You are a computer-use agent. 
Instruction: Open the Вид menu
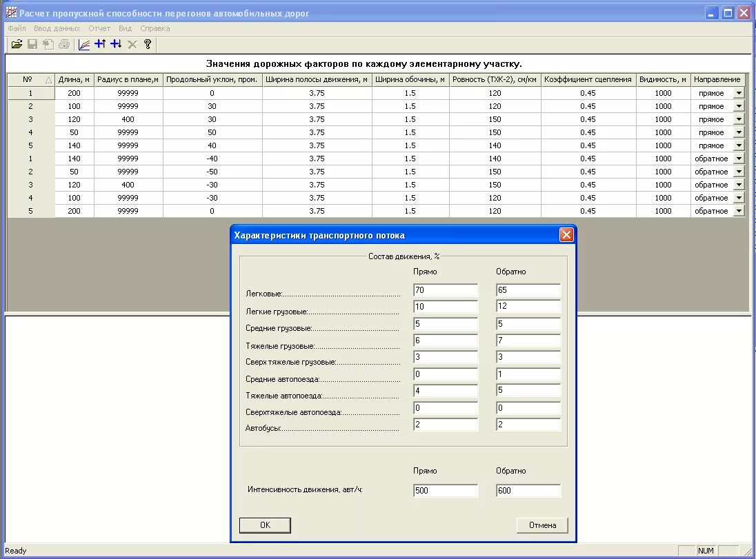[125, 28]
